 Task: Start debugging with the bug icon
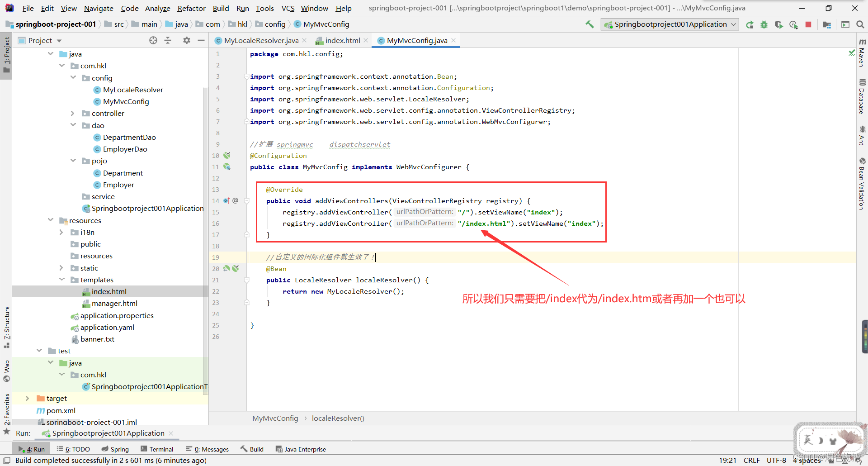point(764,25)
